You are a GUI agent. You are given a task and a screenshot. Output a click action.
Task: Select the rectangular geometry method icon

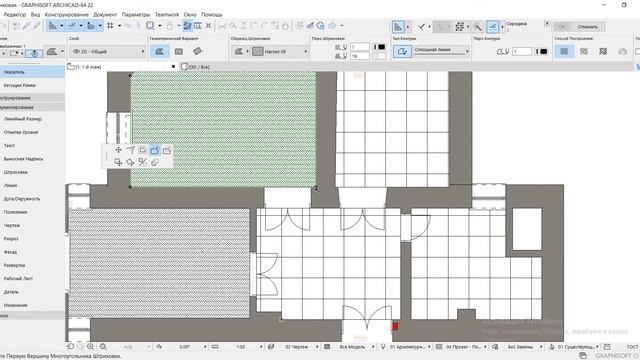coord(179,51)
